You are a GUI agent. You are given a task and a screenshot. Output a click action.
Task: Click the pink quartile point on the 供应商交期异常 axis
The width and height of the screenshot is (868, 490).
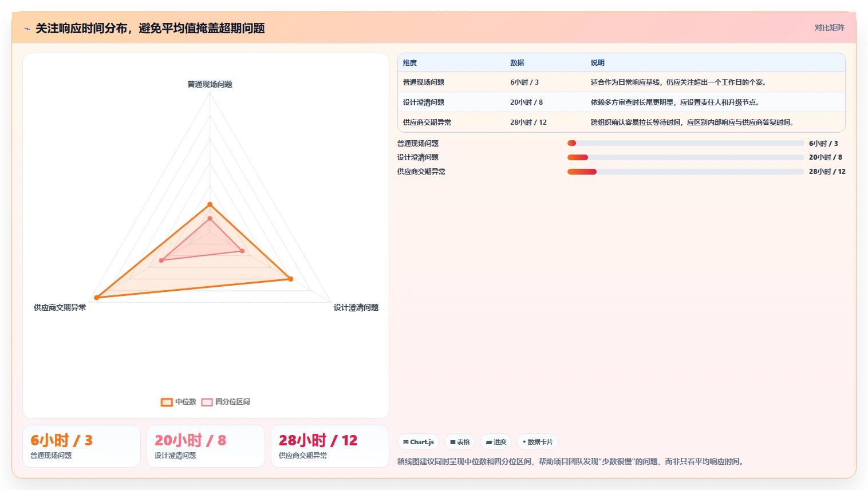(x=161, y=260)
